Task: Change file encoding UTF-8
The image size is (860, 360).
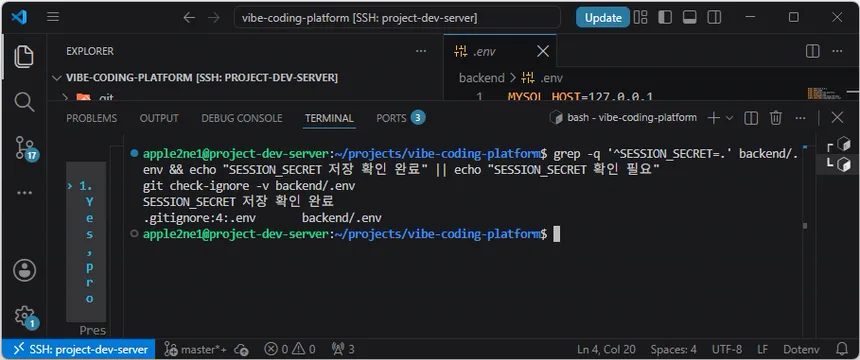Action: (727, 349)
